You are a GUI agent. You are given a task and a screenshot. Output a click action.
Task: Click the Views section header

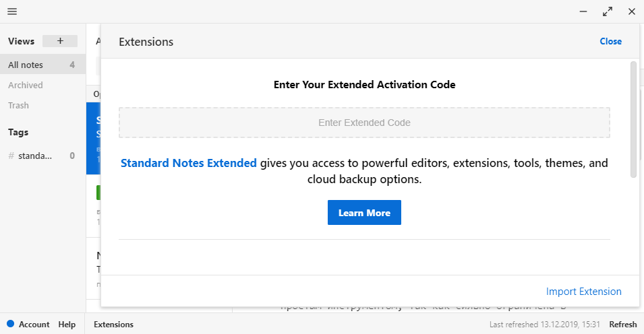[22, 41]
